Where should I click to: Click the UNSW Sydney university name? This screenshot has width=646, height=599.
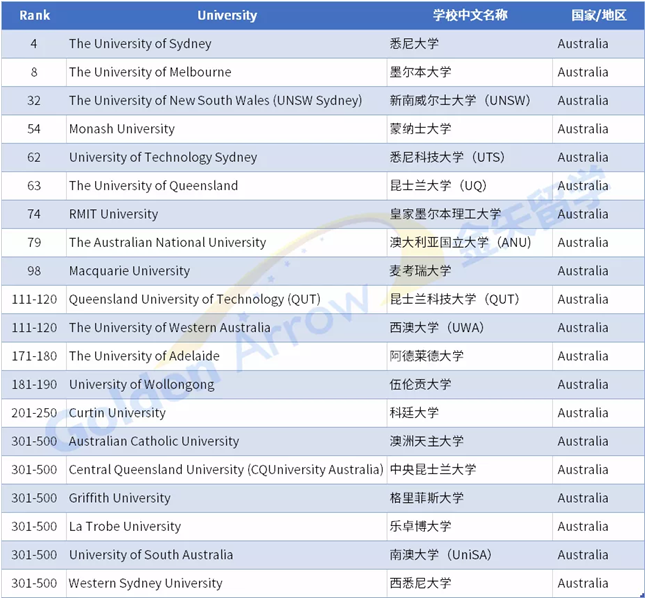(215, 100)
